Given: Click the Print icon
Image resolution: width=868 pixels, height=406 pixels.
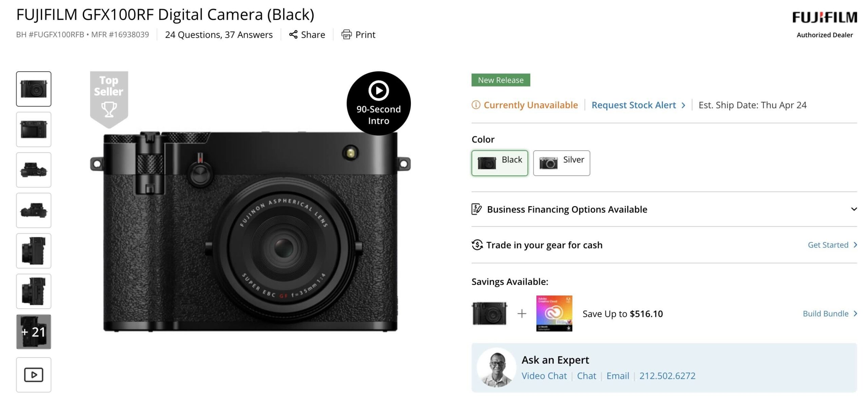Looking at the screenshot, I should point(347,34).
